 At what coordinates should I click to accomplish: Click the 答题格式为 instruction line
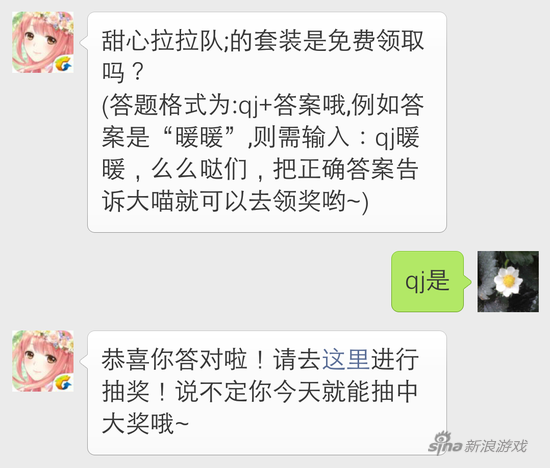click(x=263, y=105)
